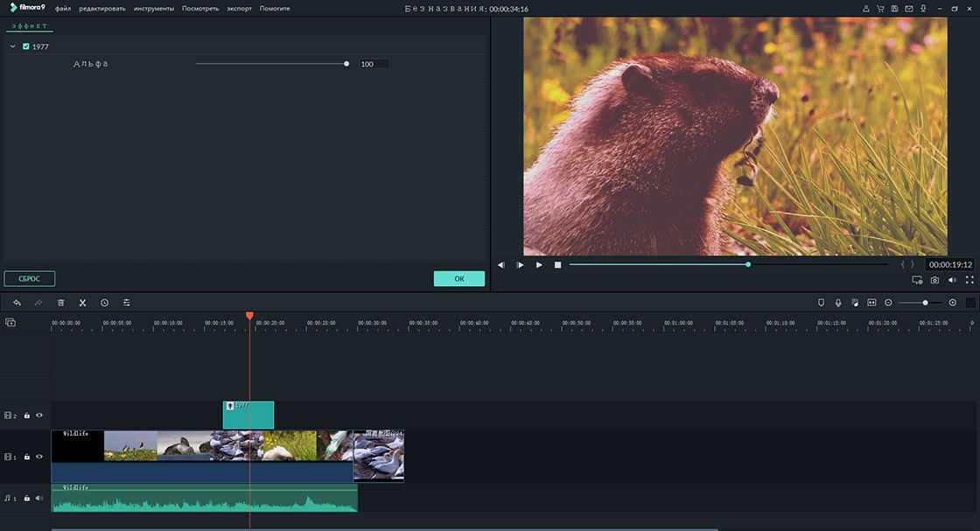This screenshot has width=980, height=531.
Task: Uncheck the 1977 effect checkbox
Action: pos(26,46)
